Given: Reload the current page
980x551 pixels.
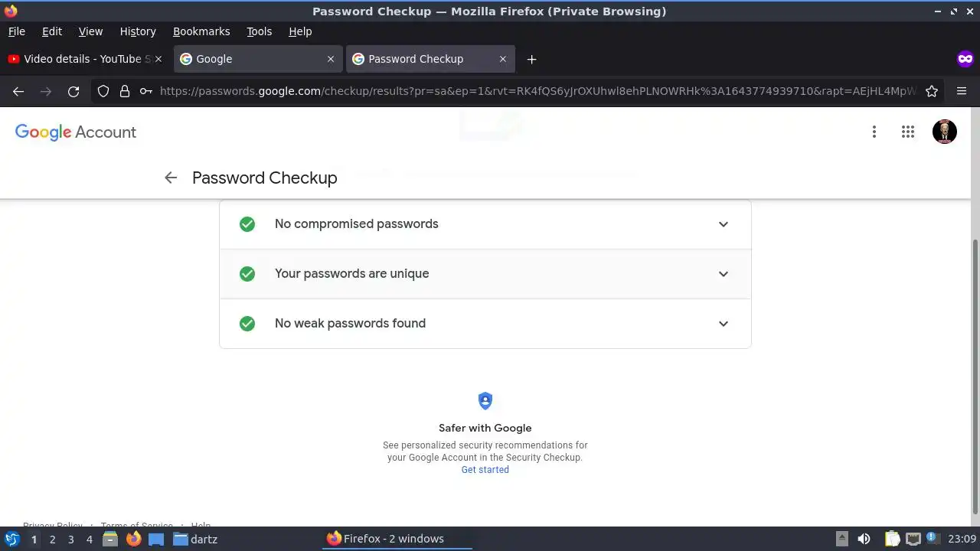Looking at the screenshot, I should pyautogui.click(x=73, y=91).
